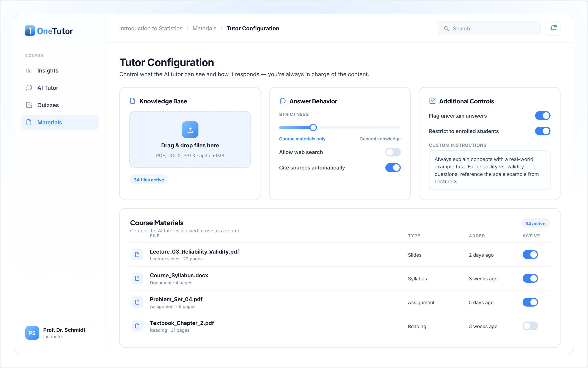Click the Syllabus type cell

pyautogui.click(x=417, y=279)
